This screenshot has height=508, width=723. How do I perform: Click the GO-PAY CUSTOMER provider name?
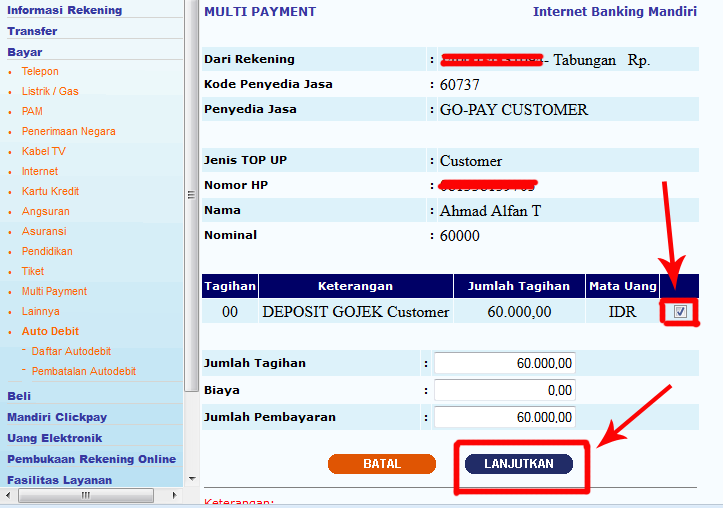click(x=514, y=110)
